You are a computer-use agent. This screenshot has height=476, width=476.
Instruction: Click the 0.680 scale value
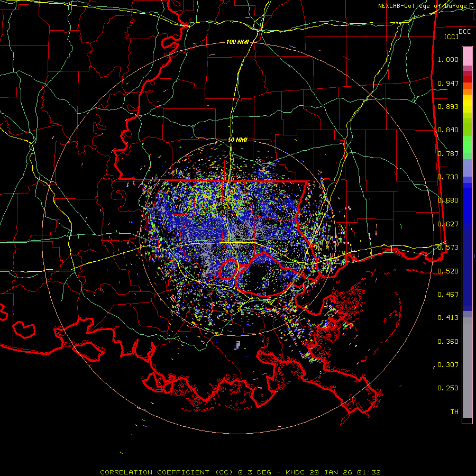[x=448, y=200]
